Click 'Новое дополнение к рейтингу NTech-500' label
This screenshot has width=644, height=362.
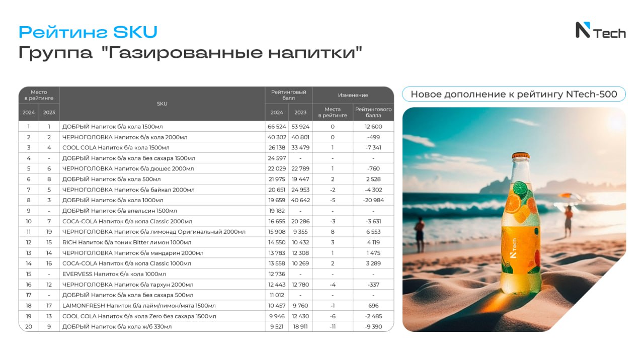(x=514, y=94)
